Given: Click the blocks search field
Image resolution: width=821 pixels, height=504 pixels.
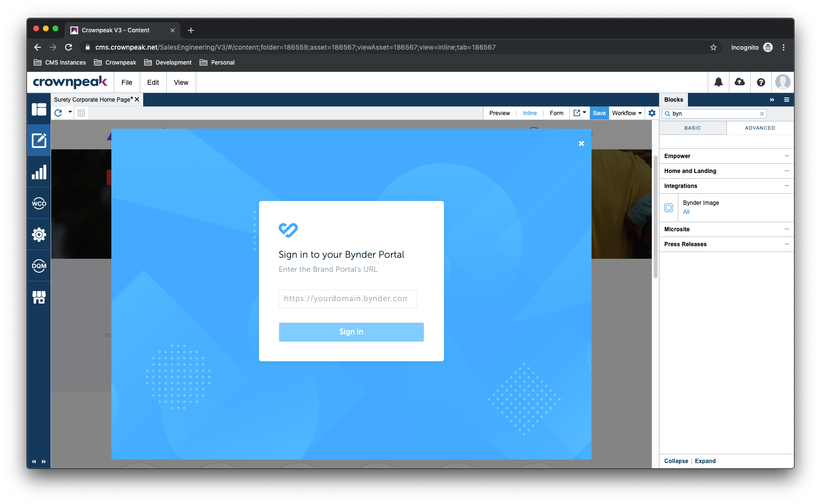Looking at the screenshot, I should click(713, 114).
